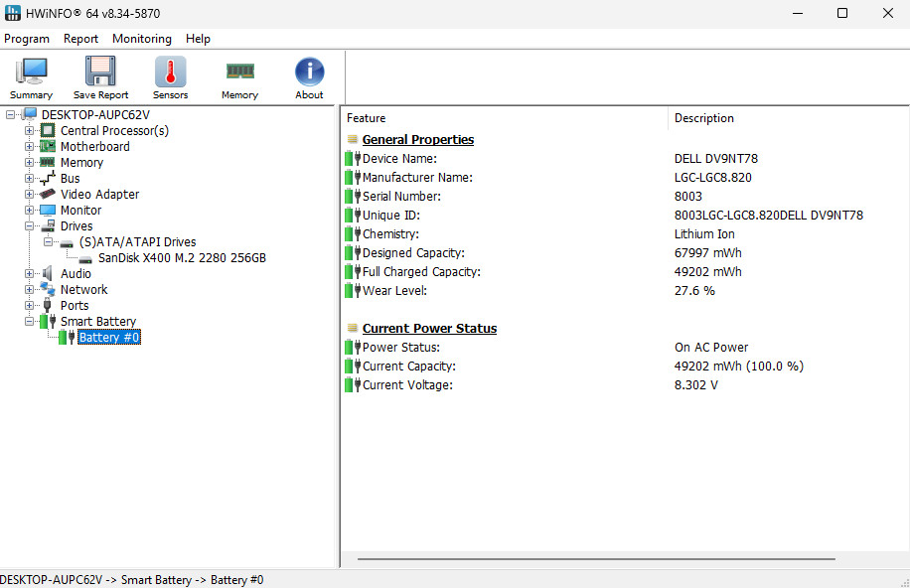The width and height of the screenshot is (910, 588).
Task: Select Battery #0 in the tree
Action: click(x=109, y=338)
